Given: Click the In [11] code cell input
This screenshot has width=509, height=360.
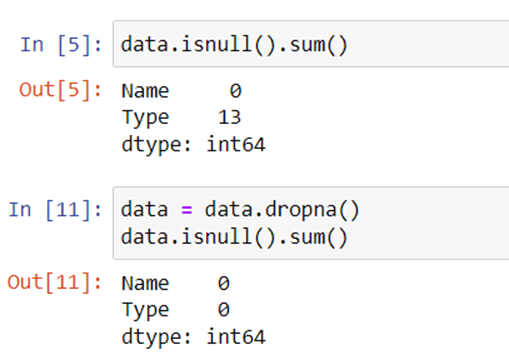Looking at the screenshot, I should [311, 223].
